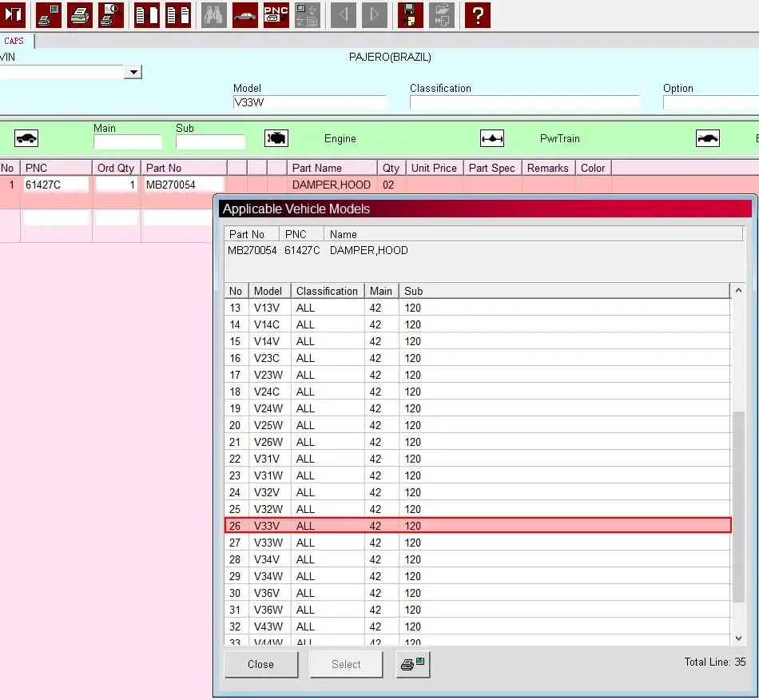Viewport: 759px width, 700px height.
Task: Click the Close button in Applicable Vehicle Models
Action: 261,664
